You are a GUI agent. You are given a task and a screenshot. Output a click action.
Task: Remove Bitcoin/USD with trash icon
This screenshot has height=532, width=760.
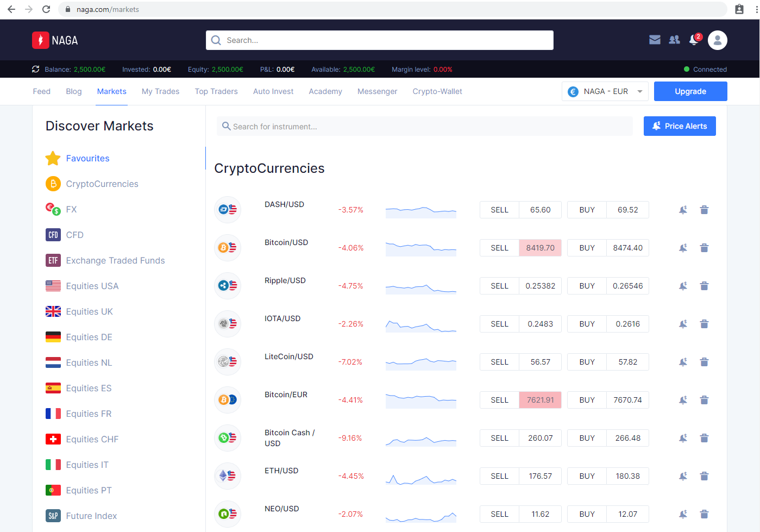point(704,248)
